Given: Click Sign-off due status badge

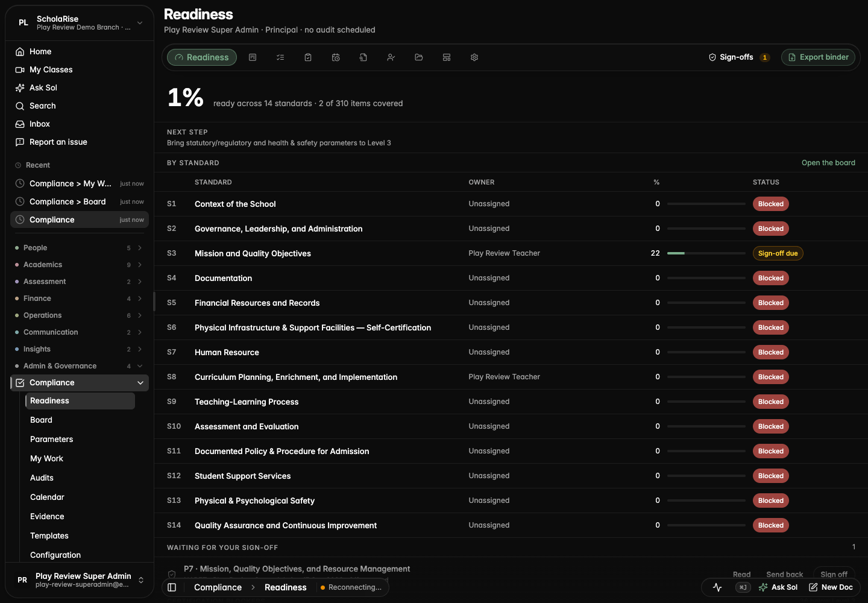Looking at the screenshot, I should pos(778,253).
